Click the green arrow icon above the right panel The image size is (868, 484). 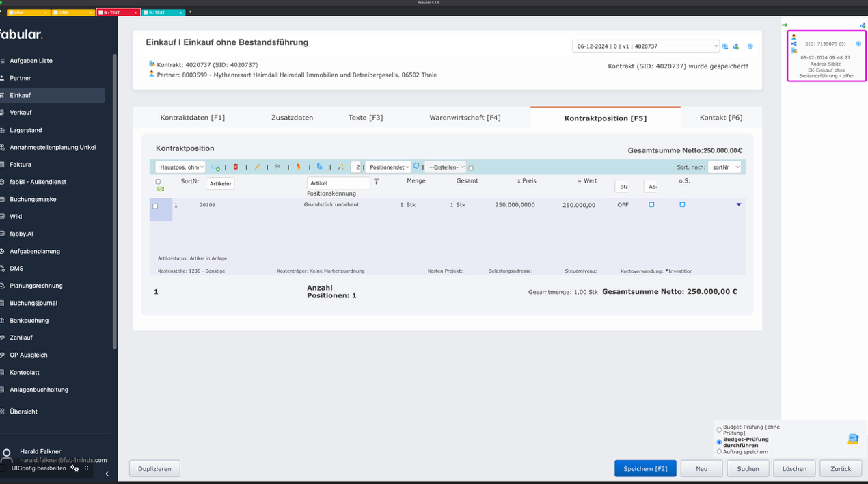(x=785, y=25)
